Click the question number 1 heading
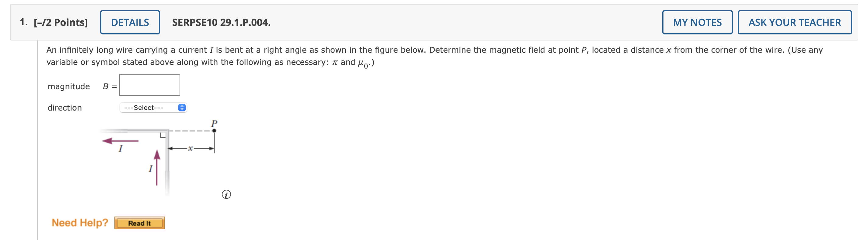868x240 pixels. click(x=23, y=22)
